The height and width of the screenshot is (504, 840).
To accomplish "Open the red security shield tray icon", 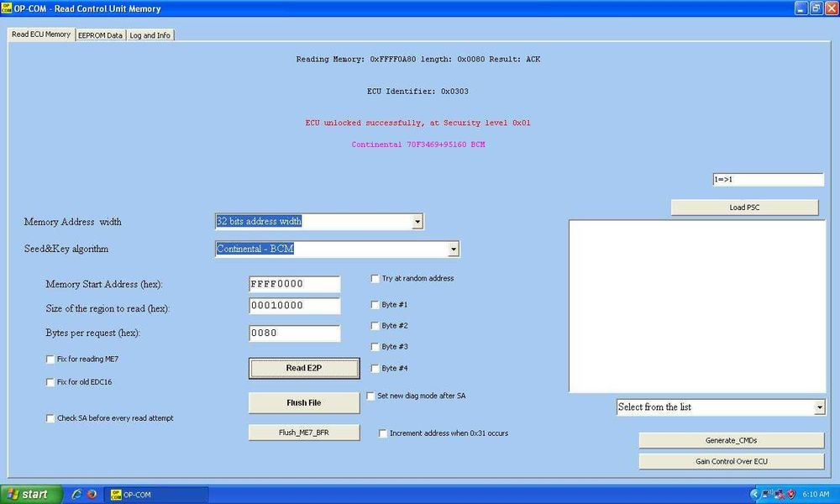I will click(x=790, y=494).
